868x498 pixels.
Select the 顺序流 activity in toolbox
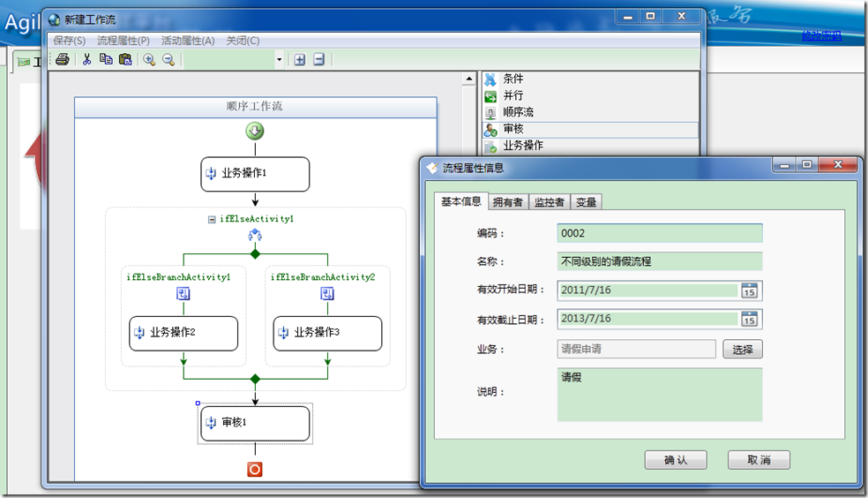(590, 112)
